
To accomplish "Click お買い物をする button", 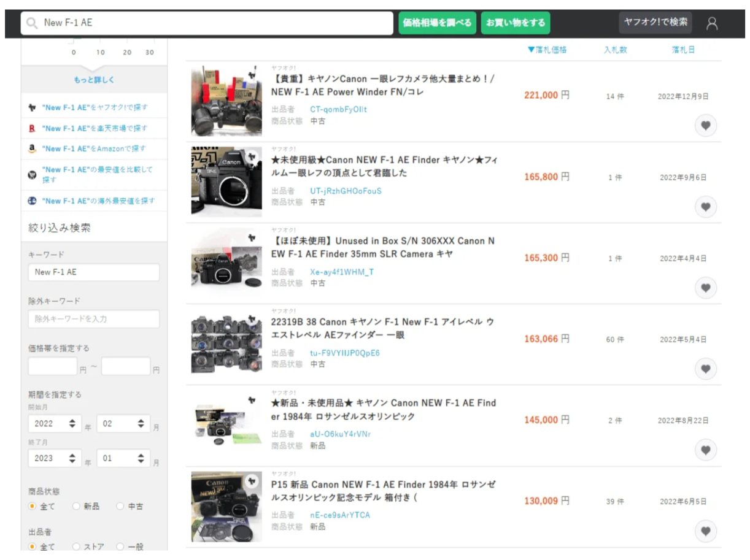I will 516,23.
